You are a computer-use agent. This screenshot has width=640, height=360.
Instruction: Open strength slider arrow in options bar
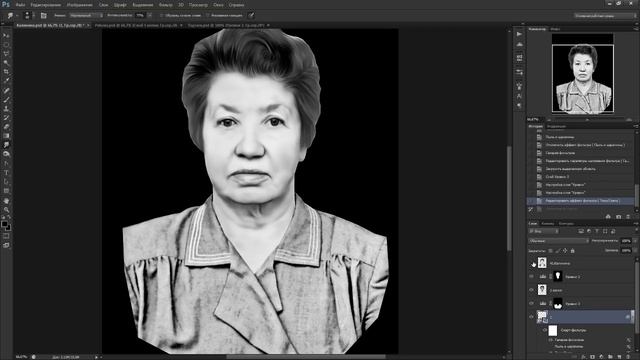pyautogui.click(x=149, y=16)
